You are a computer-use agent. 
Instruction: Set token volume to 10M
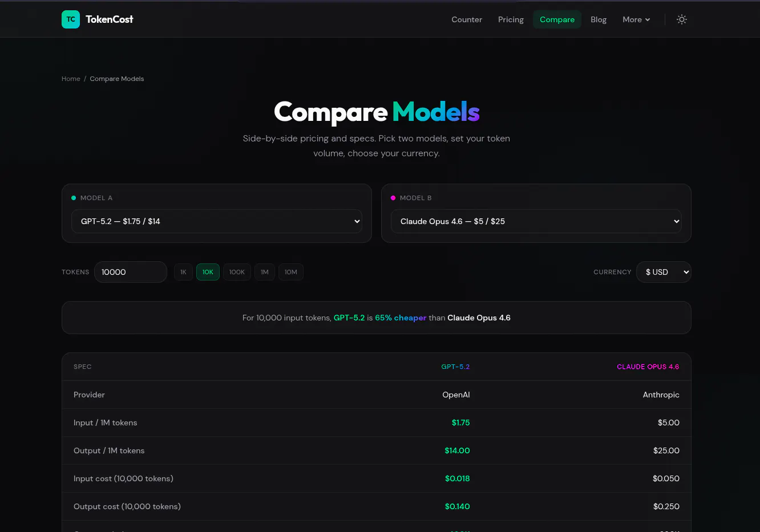pyautogui.click(x=291, y=272)
